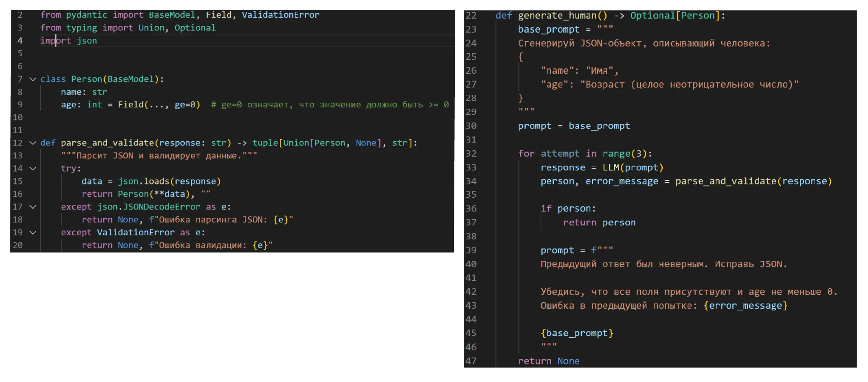The width and height of the screenshot is (868, 382).
Task: Click the parse_and_validate function name on line 12
Action: (x=107, y=143)
